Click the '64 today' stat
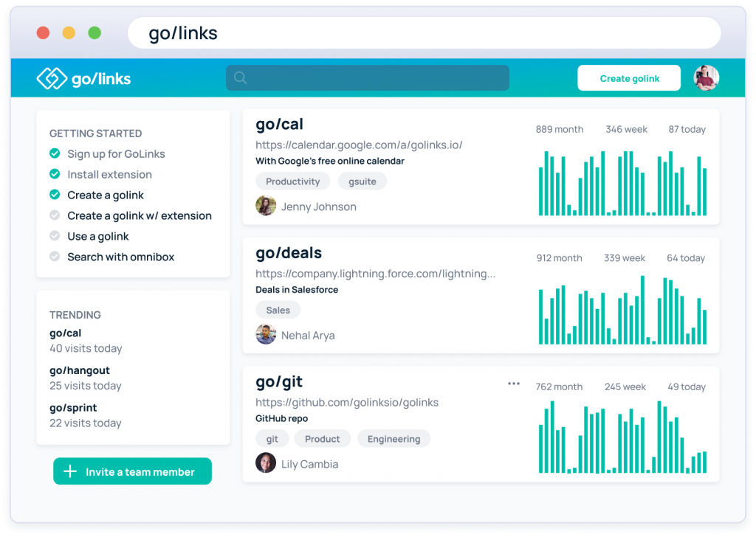 pos(686,257)
